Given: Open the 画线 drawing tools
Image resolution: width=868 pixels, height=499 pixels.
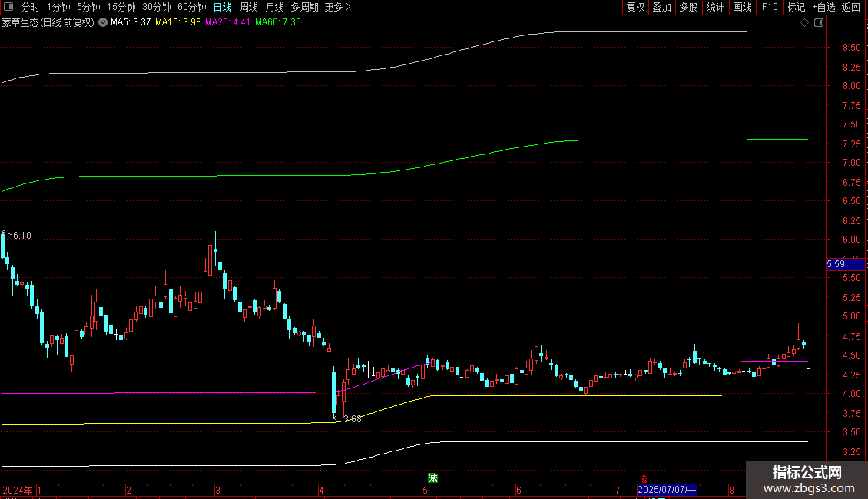Looking at the screenshot, I should 742,7.
